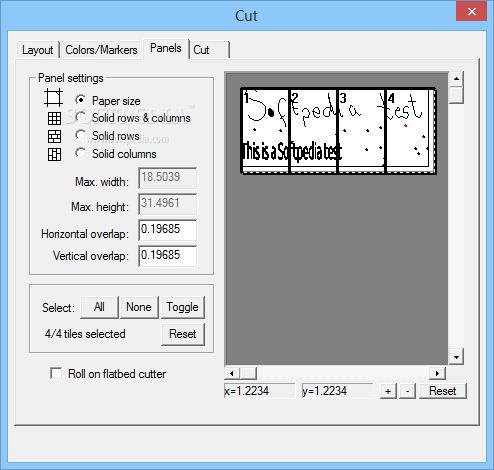Screen dimensions: 494x470
Task: Click the preview horizontal scrollbar right arrow
Action: click(438, 373)
